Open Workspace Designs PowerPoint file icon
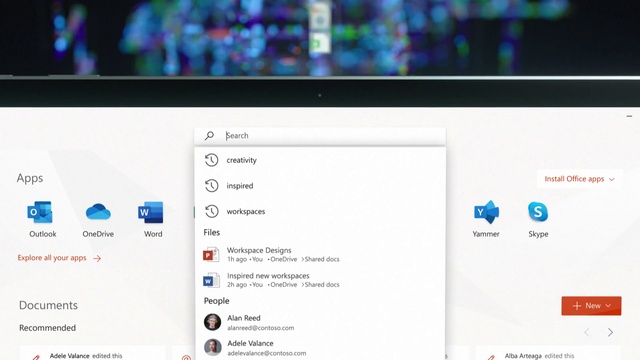 pos(211,254)
